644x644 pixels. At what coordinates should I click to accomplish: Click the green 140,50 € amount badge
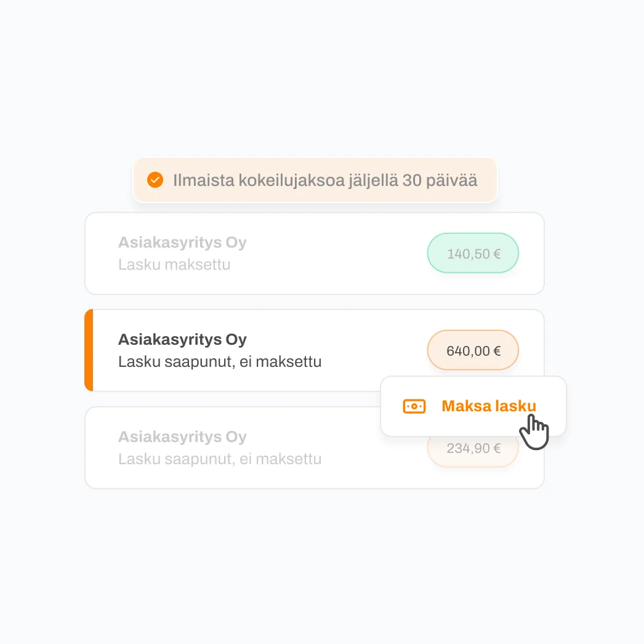coord(473,253)
